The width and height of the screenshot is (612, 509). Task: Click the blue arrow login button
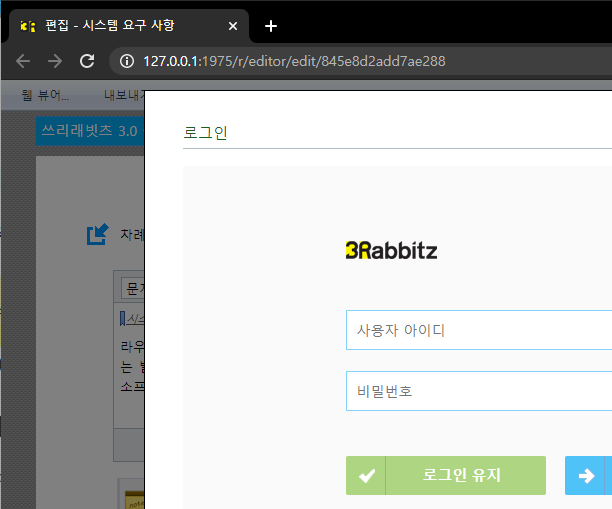pos(588,475)
